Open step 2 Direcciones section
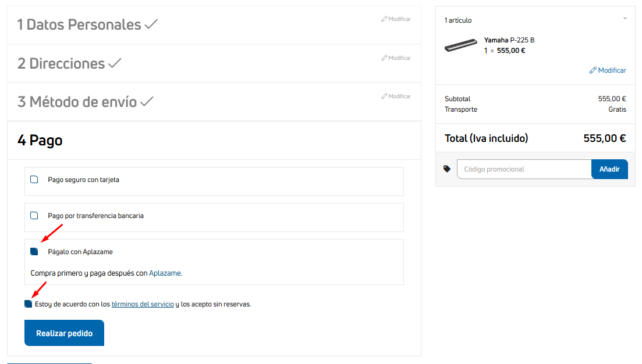 pos(61,63)
